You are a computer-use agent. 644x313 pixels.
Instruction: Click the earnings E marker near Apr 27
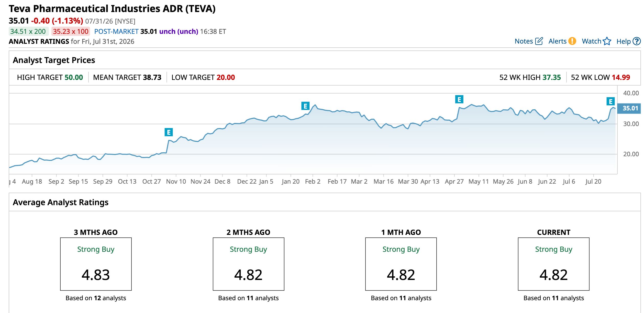pos(459,99)
